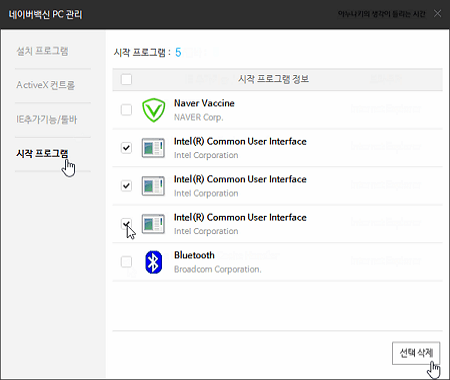Viewport: 450px width, 380px height.
Task: Check the Bluetooth checkbox
Action: click(x=126, y=262)
